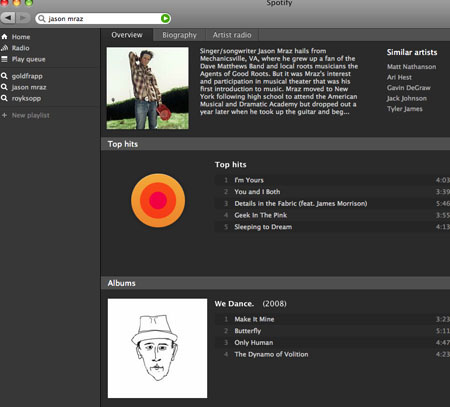The width and height of the screenshot is (450, 407).
Task: Open Home in the sidebar
Action: click(x=21, y=37)
